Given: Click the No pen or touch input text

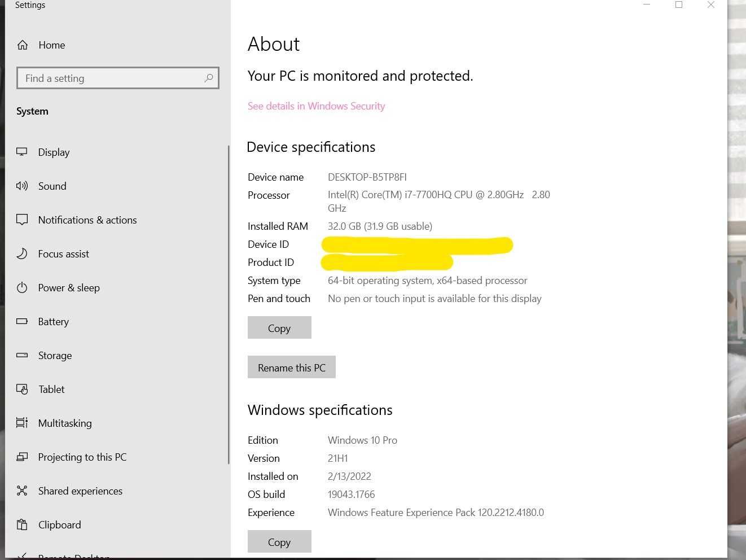Looking at the screenshot, I should coord(435,298).
